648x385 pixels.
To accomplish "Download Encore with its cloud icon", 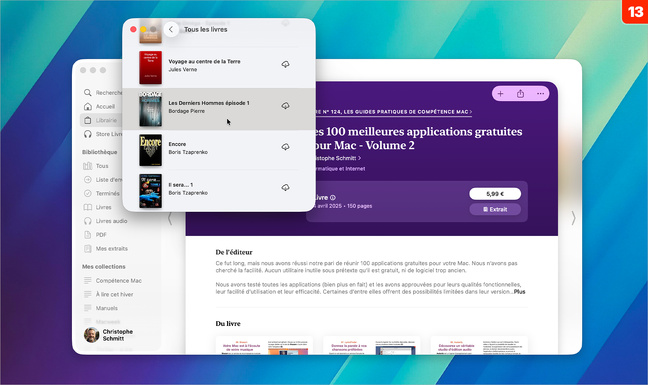I will tap(285, 147).
